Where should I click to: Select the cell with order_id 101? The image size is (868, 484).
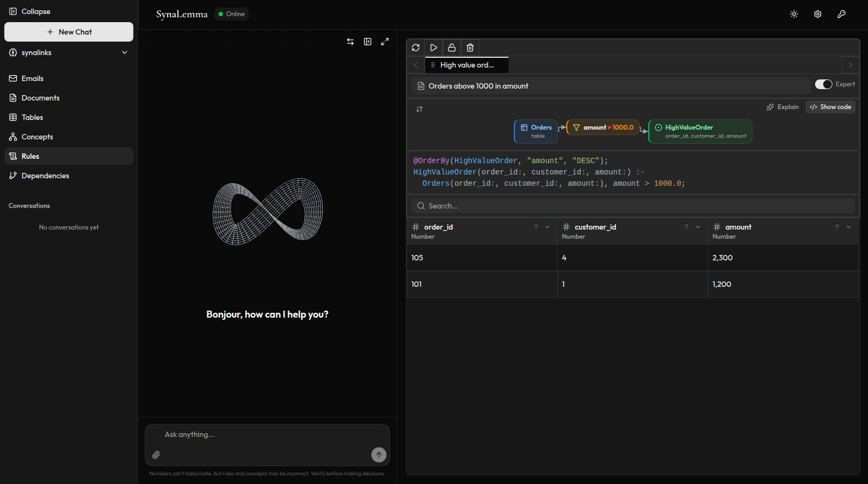482,284
